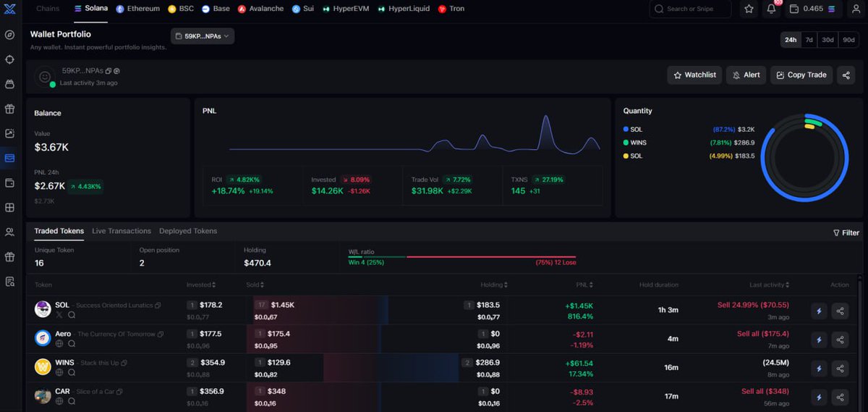Click the magnifier search icon under WINS token
This screenshot has height=412, width=868.
(x=72, y=372)
